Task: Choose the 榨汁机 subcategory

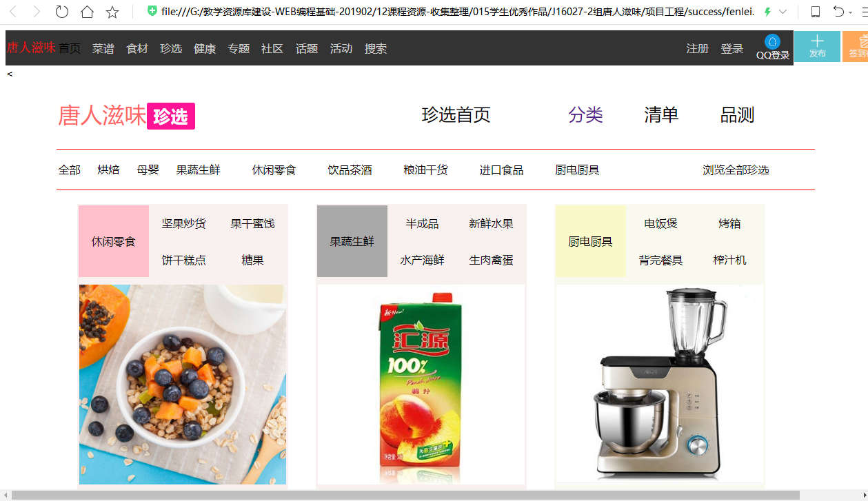Action: [x=729, y=260]
